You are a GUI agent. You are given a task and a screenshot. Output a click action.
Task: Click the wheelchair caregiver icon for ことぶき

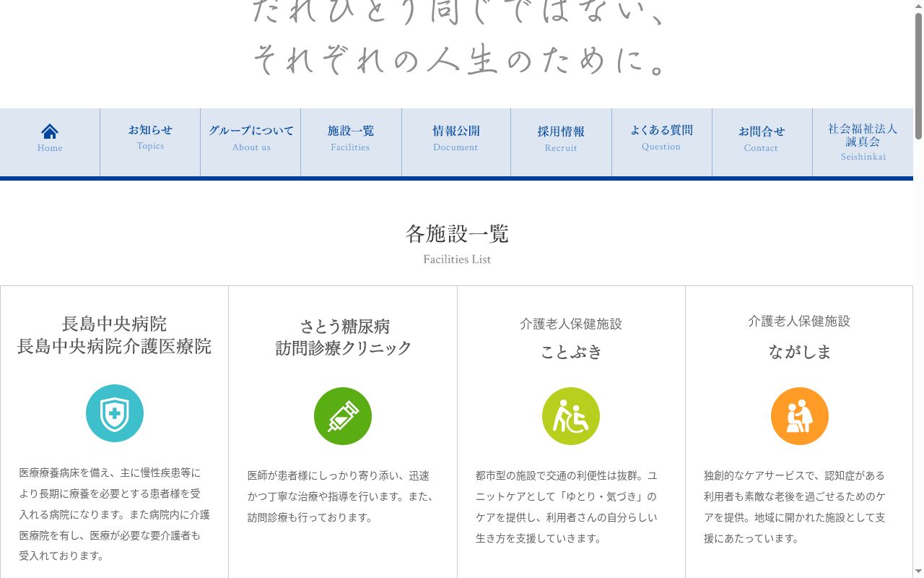571,416
